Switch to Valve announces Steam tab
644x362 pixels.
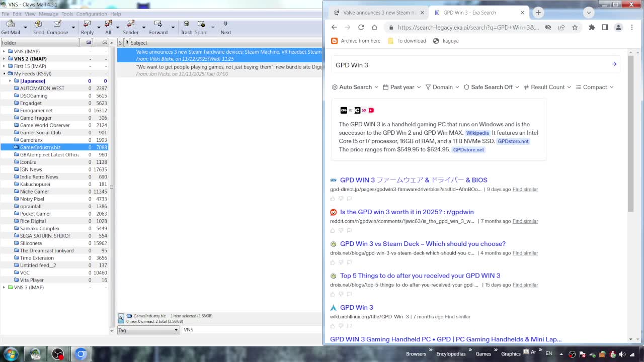379,13
